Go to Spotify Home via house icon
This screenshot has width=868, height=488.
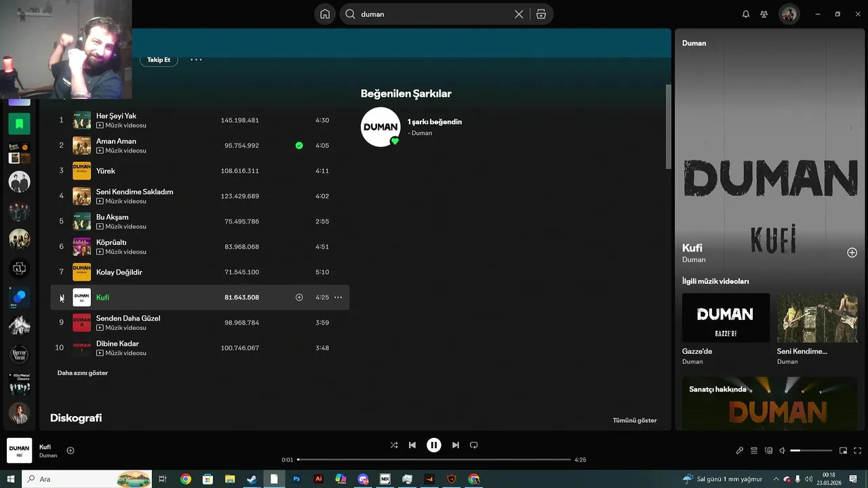click(325, 14)
